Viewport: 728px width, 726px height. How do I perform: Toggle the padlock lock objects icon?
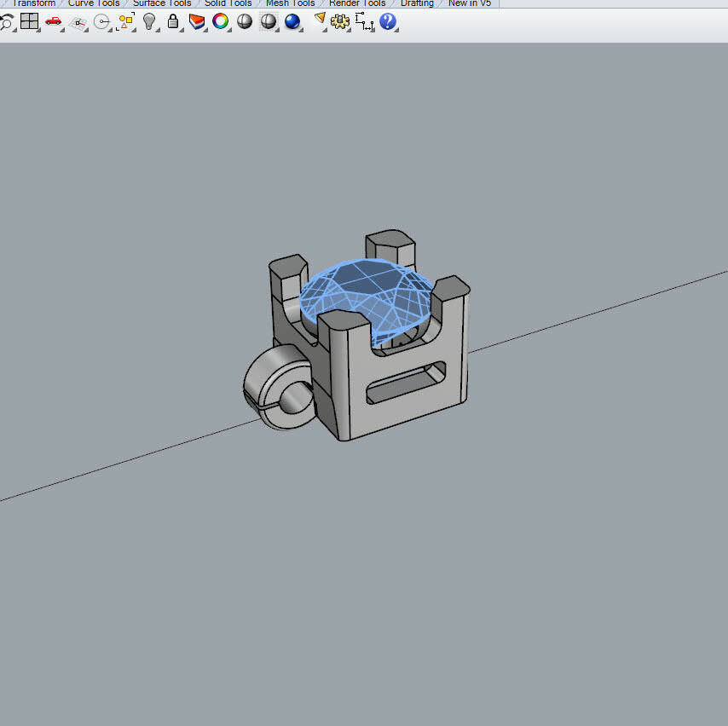[x=173, y=21]
